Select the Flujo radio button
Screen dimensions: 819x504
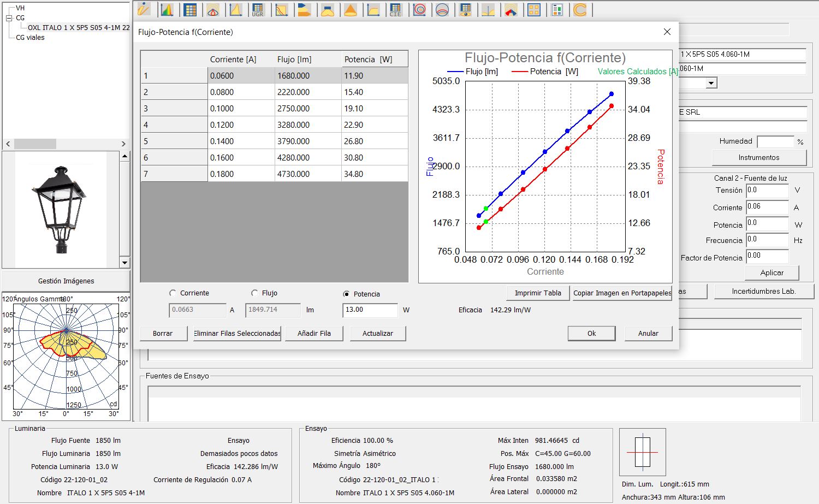pyautogui.click(x=255, y=293)
